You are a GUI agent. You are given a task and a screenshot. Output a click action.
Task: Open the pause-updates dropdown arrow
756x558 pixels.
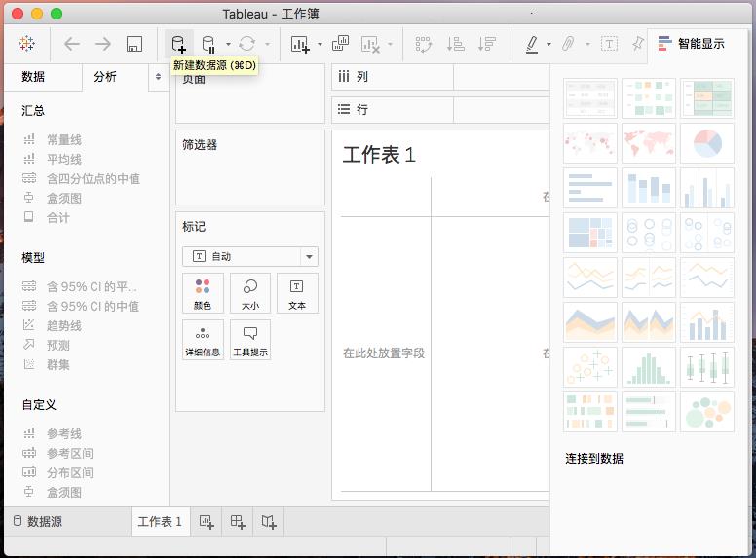point(228,45)
